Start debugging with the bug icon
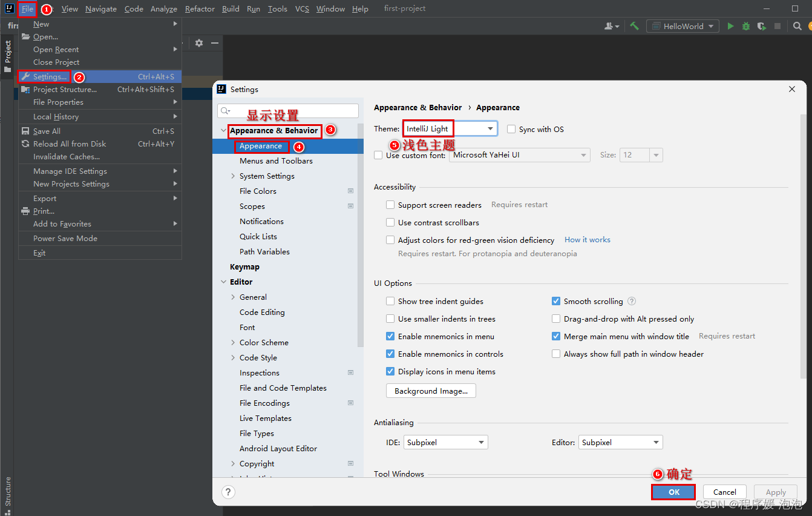The height and width of the screenshot is (516, 812). [746, 26]
